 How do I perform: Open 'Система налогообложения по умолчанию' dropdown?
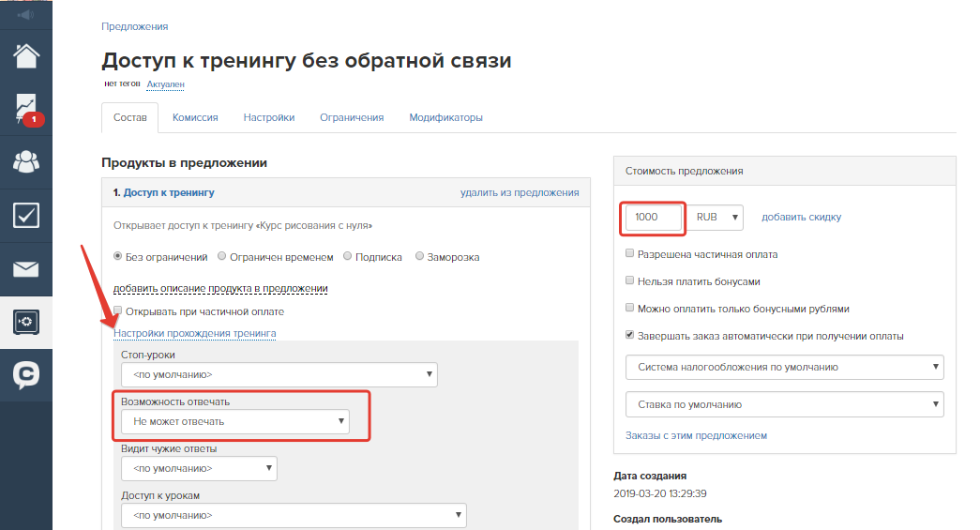click(x=784, y=367)
